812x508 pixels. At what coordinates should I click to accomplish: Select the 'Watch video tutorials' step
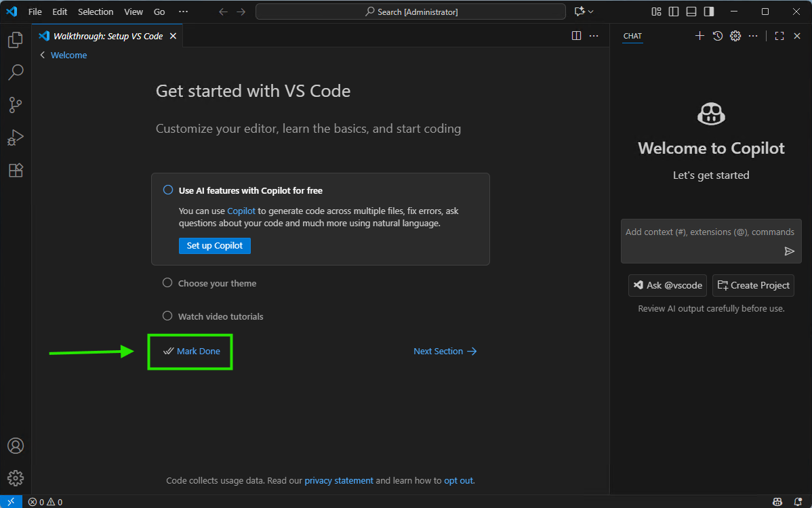(x=220, y=316)
